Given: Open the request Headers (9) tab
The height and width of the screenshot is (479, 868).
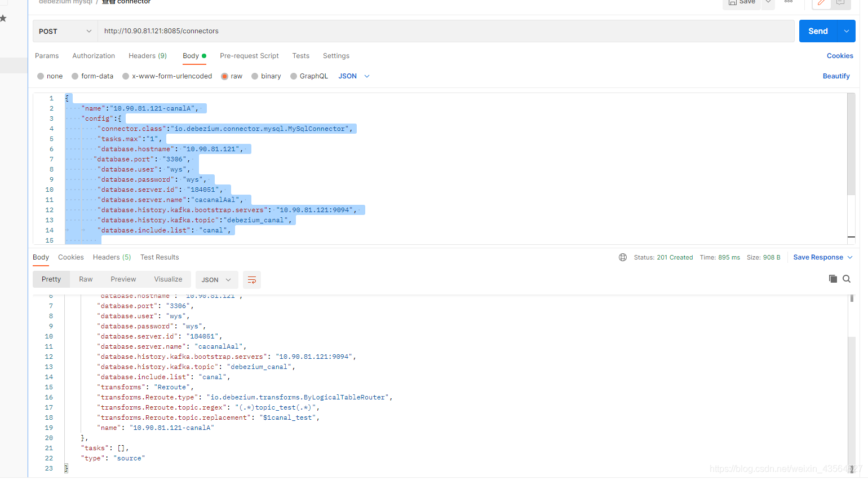Looking at the screenshot, I should [148, 56].
